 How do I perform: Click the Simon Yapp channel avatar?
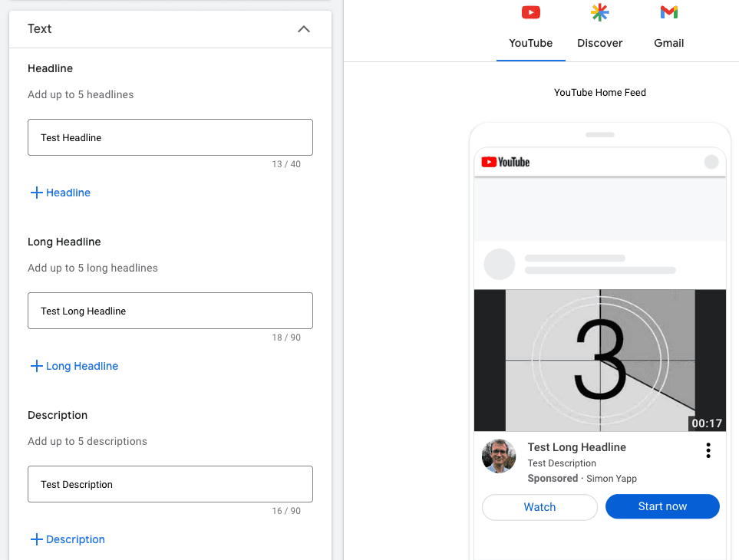[x=499, y=456]
